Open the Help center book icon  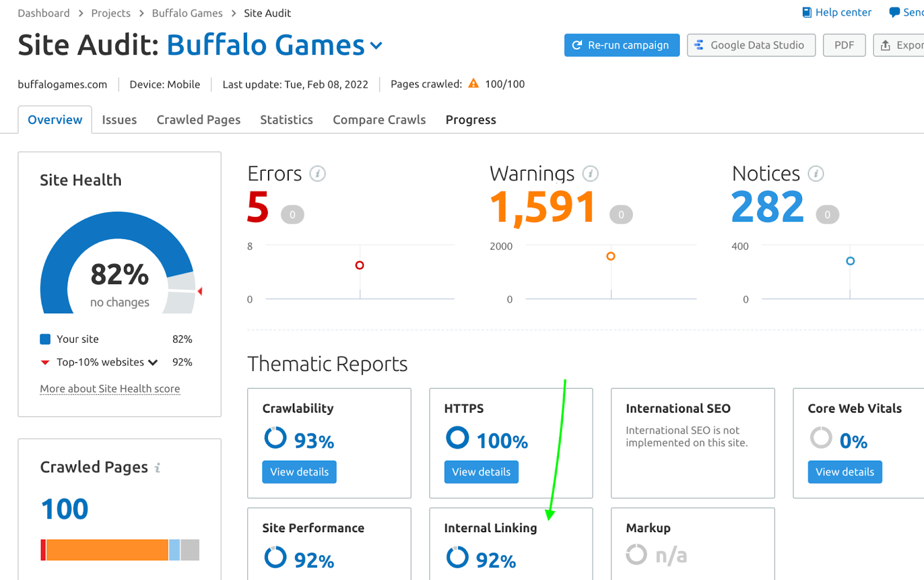pos(807,12)
